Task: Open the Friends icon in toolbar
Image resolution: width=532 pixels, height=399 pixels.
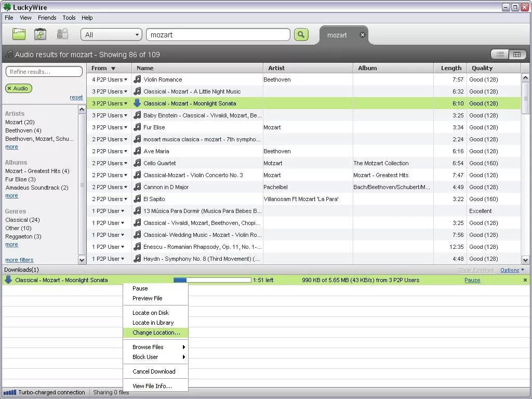Action: click(x=62, y=34)
